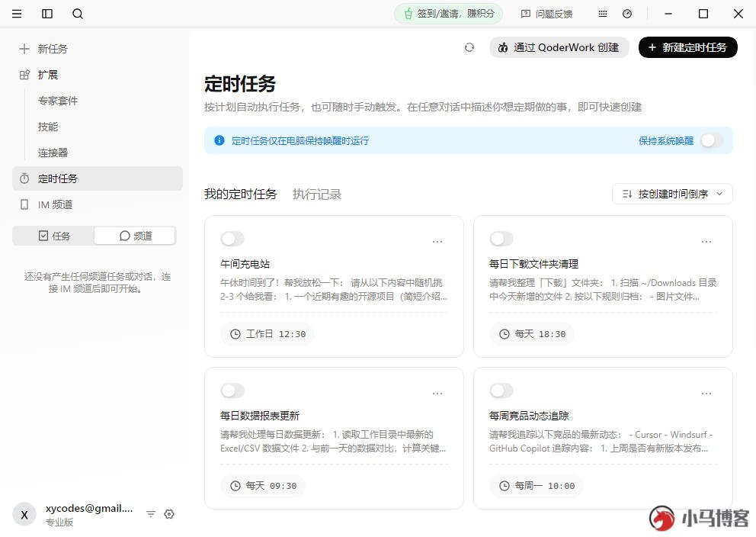Enable the 每周竞品动态追踪 task toggle

[x=501, y=391]
